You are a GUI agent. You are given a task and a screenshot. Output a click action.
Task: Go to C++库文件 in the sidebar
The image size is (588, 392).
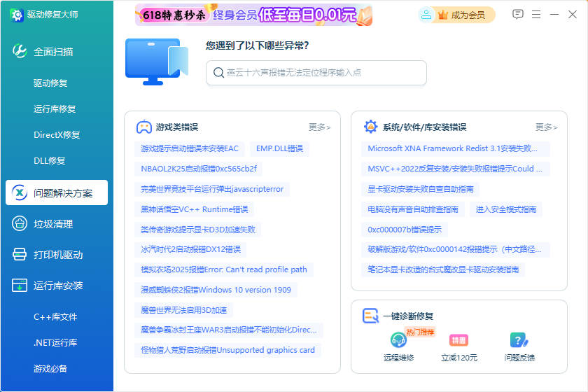click(55, 316)
